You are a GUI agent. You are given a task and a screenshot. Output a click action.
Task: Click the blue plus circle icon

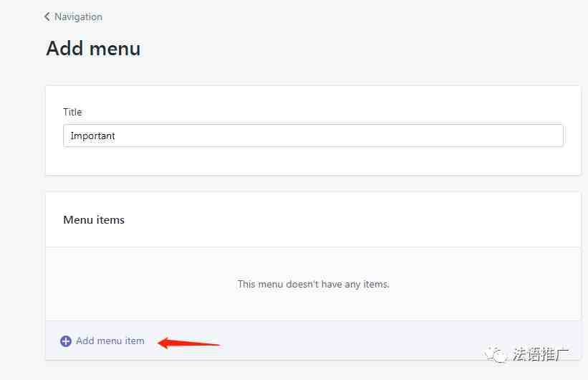click(66, 341)
